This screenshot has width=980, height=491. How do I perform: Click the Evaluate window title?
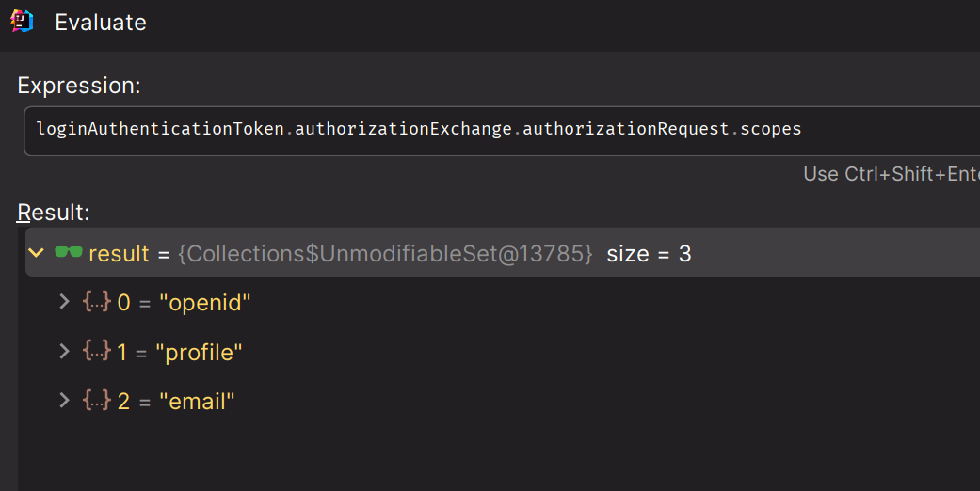coord(101,23)
